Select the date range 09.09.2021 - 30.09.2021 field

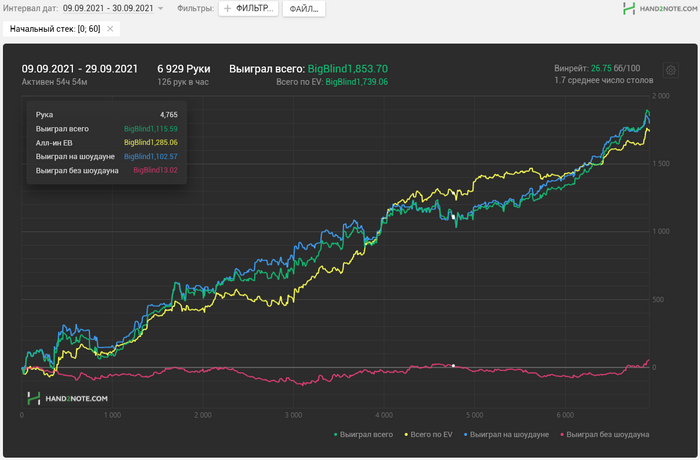(108, 8)
